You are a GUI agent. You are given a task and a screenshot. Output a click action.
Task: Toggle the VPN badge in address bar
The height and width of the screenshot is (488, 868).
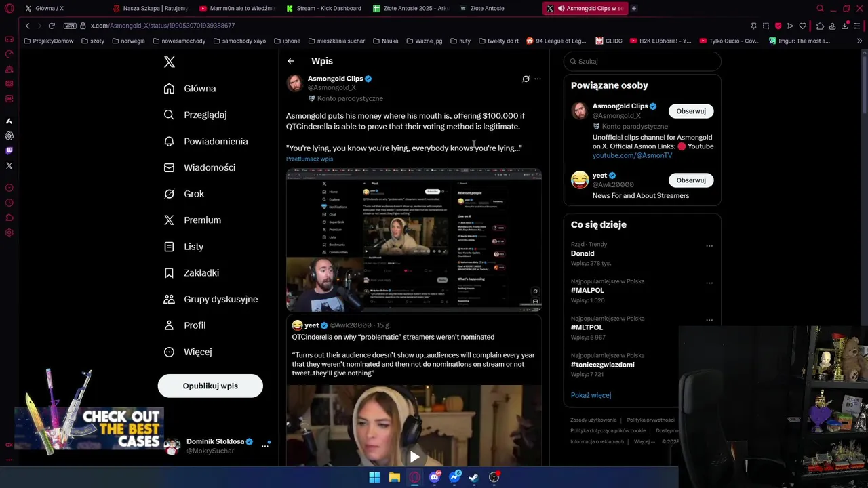point(70,26)
